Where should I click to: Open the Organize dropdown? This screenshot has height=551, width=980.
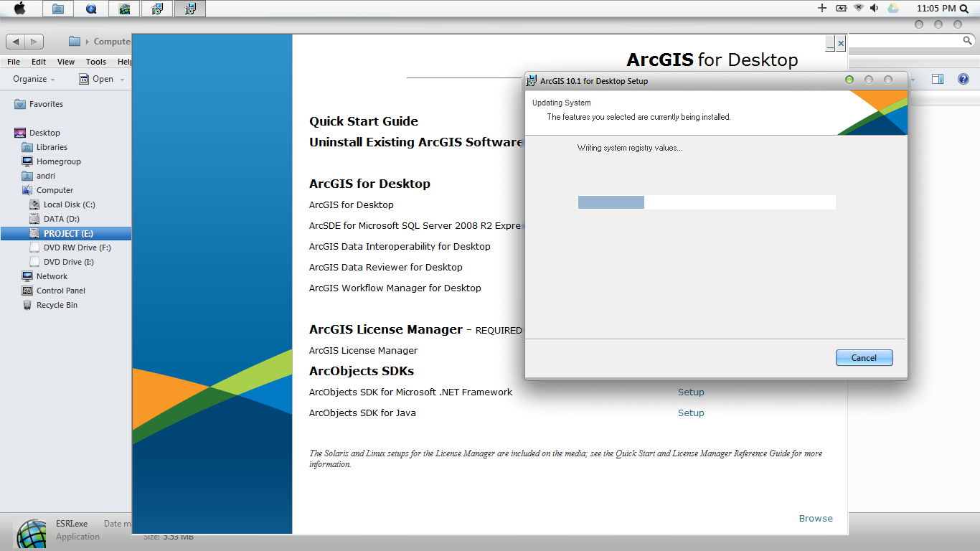pyautogui.click(x=34, y=79)
